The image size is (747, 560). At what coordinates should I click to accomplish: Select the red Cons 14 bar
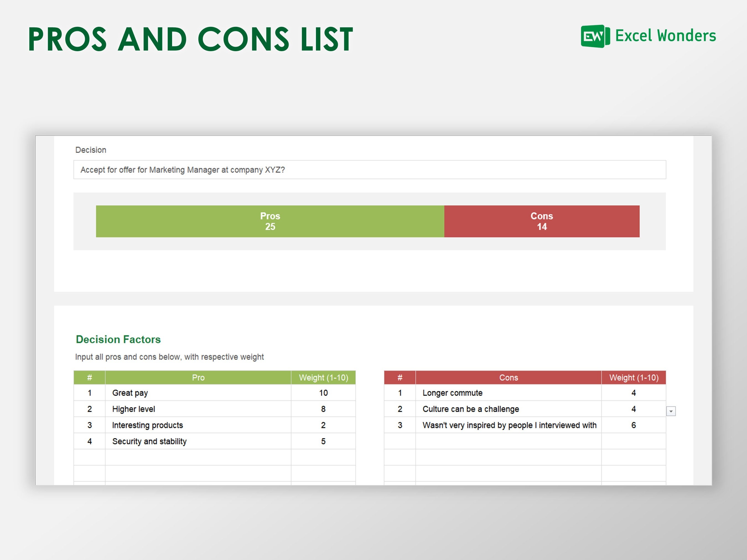coord(542,222)
